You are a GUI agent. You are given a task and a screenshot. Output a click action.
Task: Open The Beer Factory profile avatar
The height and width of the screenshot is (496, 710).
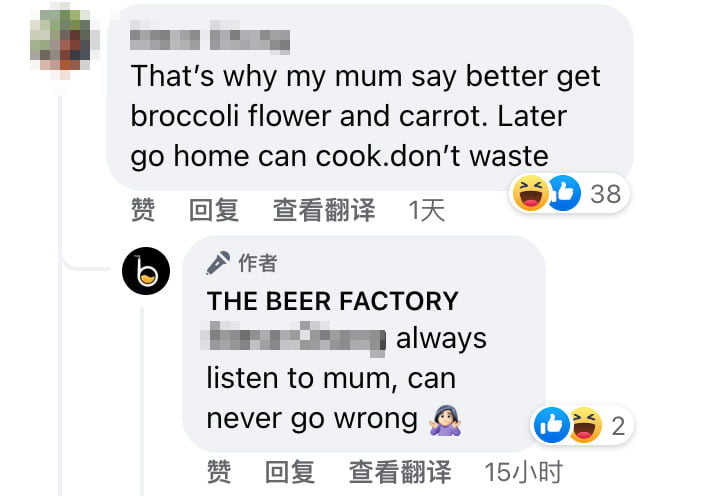pos(146,271)
